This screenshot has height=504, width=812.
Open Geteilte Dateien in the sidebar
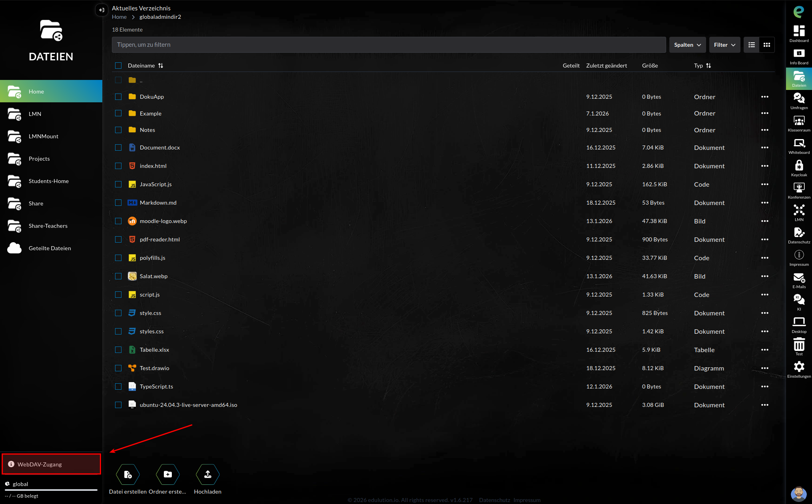pos(50,248)
